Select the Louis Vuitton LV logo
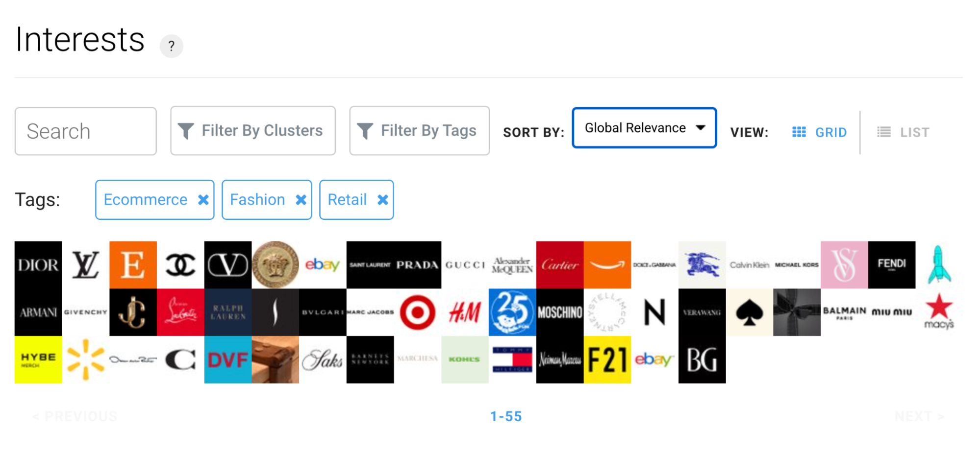Screen dimensions: 980x455 pos(86,264)
